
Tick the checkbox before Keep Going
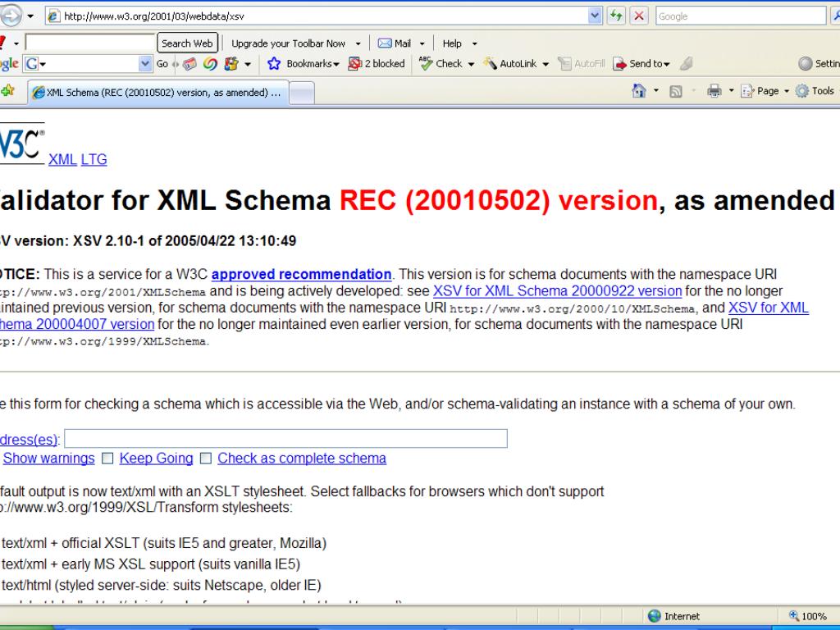point(107,458)
